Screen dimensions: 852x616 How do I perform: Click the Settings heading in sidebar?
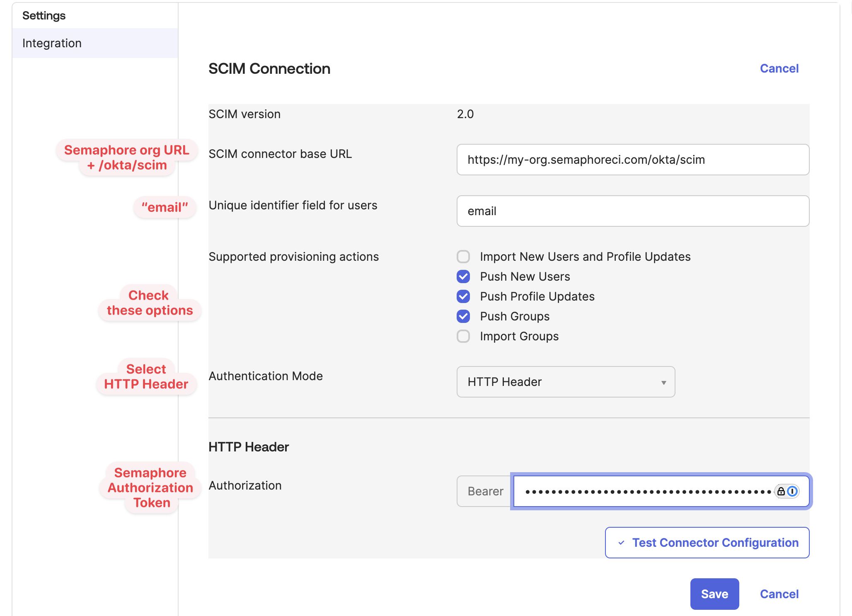tap(44, 15)
